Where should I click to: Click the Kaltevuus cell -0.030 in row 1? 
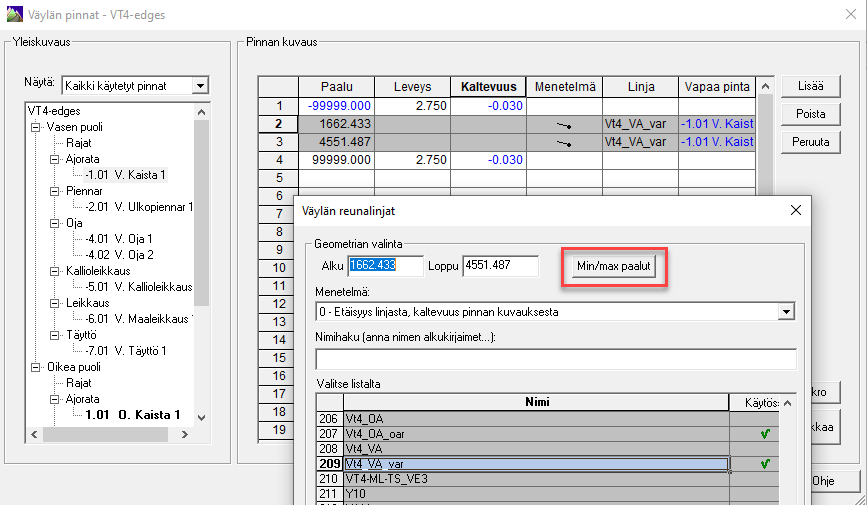488,106
